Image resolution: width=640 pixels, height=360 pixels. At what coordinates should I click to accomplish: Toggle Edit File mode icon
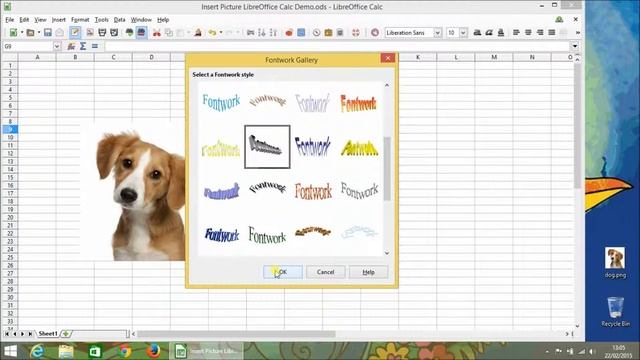75,33
